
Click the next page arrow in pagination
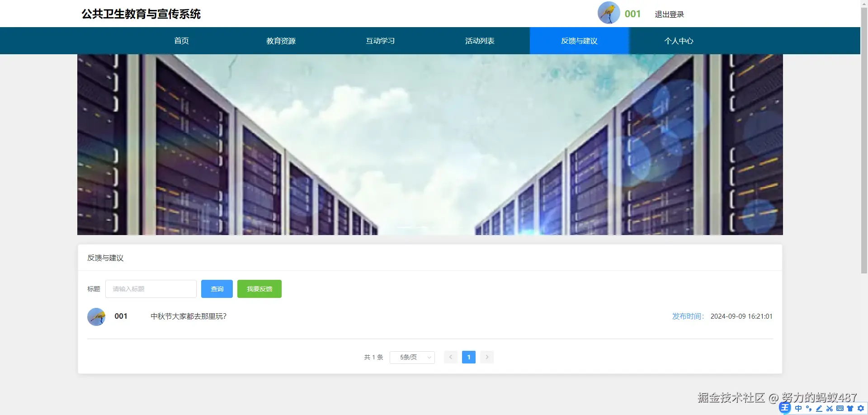(x=487, y=357)
